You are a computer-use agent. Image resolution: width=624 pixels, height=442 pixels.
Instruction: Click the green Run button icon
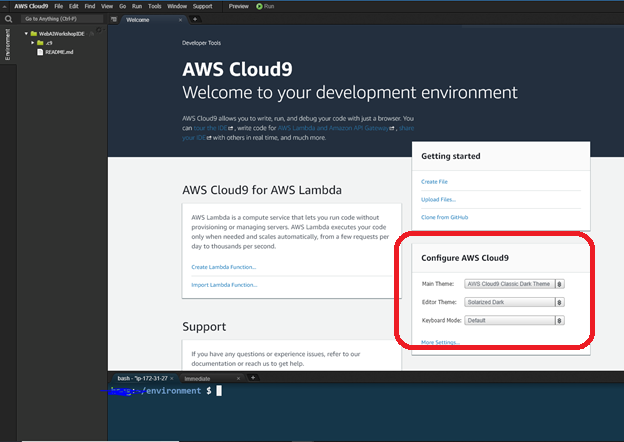260,6
